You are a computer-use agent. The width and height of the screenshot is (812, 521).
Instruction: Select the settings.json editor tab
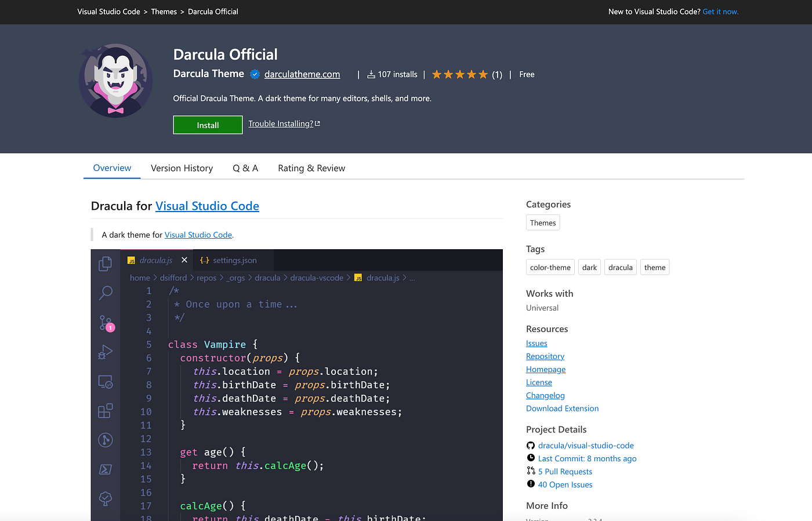pos(234,260)
